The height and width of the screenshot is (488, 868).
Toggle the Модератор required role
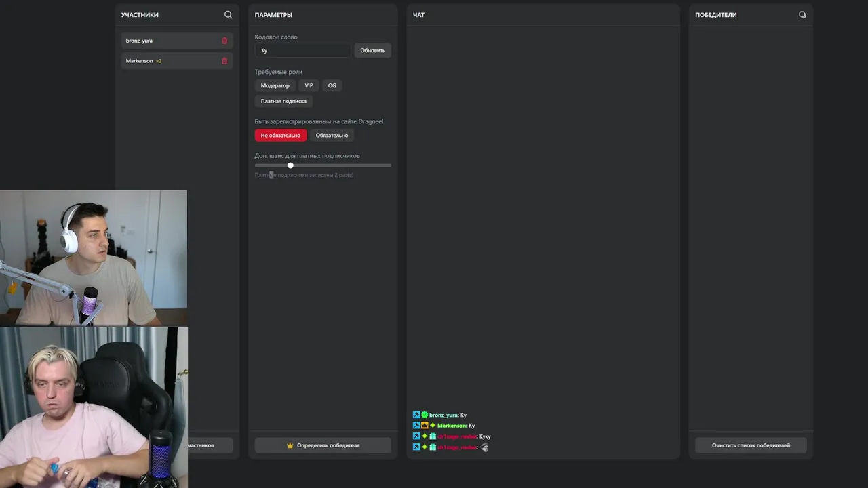tap(275, 85)
